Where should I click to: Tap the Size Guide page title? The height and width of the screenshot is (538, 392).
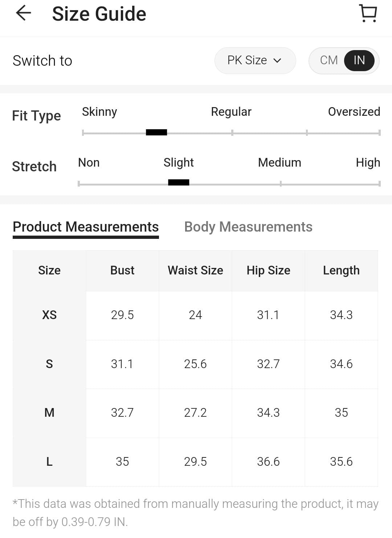coord(99,14)
